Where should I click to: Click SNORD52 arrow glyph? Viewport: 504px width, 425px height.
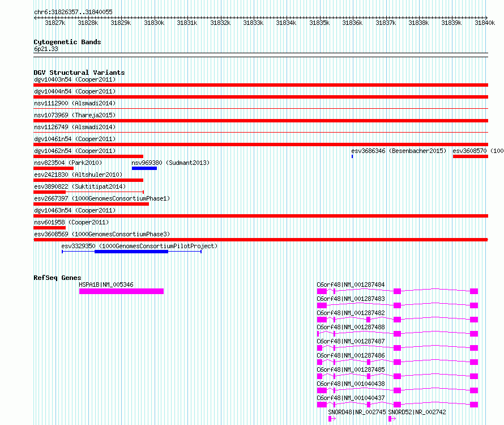[392, 419]
